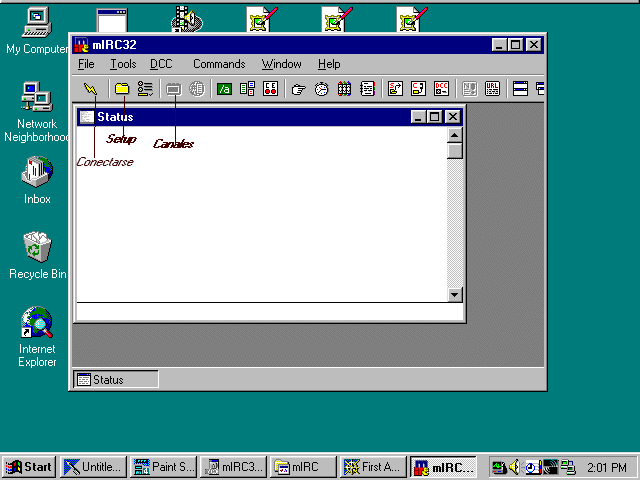Open the Help menu
This screenshot has width=640, height=480.
pyautogui.click(x=329, y=64)
